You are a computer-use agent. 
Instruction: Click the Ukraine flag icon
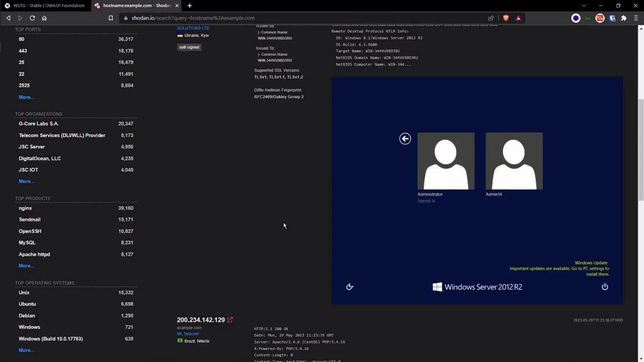point(180,36)
